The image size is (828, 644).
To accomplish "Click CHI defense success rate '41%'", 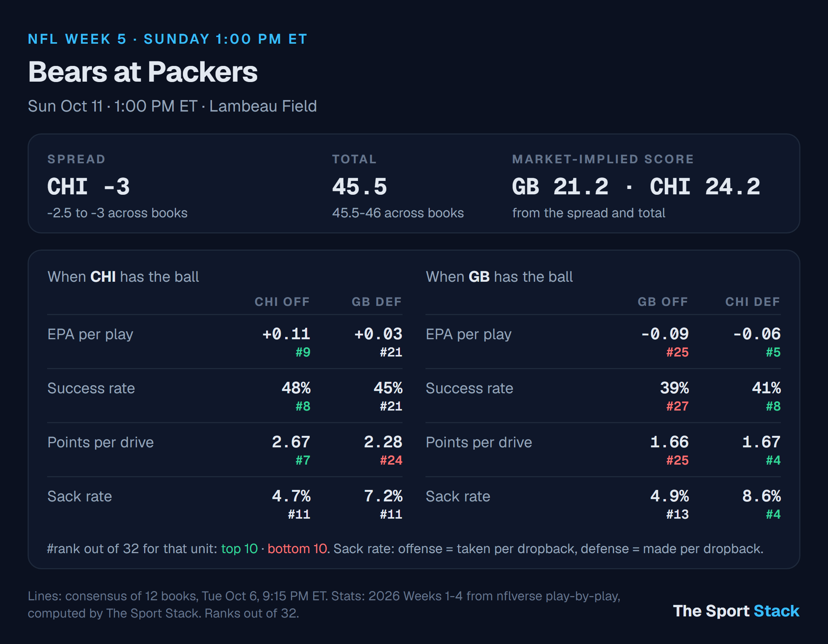I will point(766,388).
